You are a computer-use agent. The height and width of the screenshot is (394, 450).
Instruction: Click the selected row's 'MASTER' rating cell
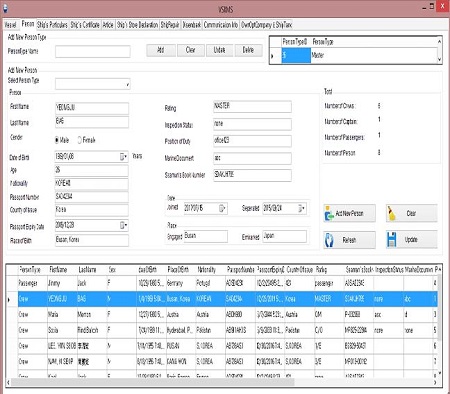(x=329, y=299)
